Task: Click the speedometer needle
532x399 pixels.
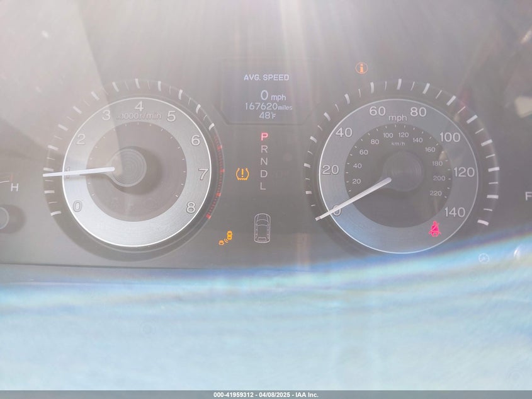Action: [x=353, y=199]
